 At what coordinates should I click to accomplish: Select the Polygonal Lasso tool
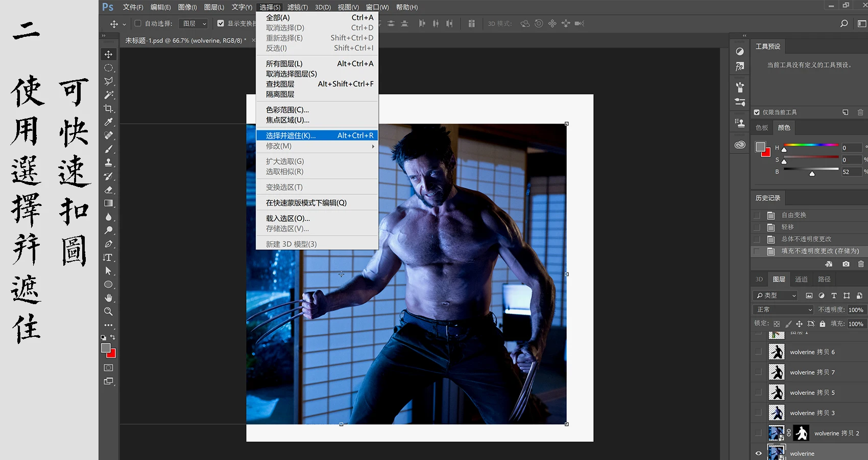coord(108,81)
